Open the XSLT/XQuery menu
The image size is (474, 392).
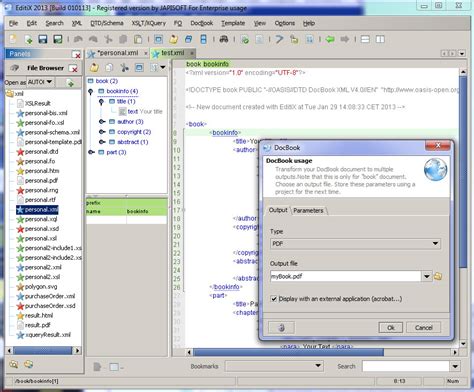click(149, 23)
